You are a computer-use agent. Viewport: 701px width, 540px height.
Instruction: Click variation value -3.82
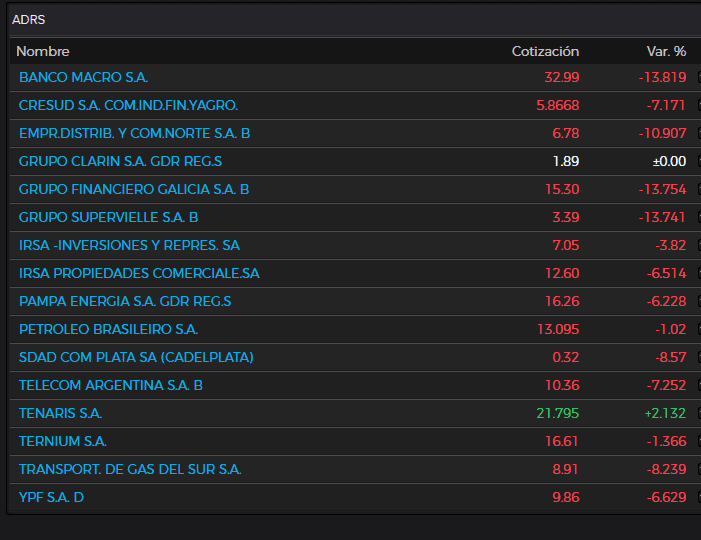pos(671,245)
